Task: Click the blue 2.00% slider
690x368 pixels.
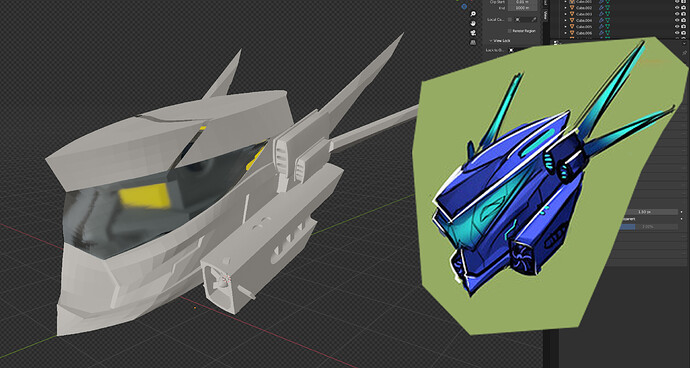Action: 649,227
